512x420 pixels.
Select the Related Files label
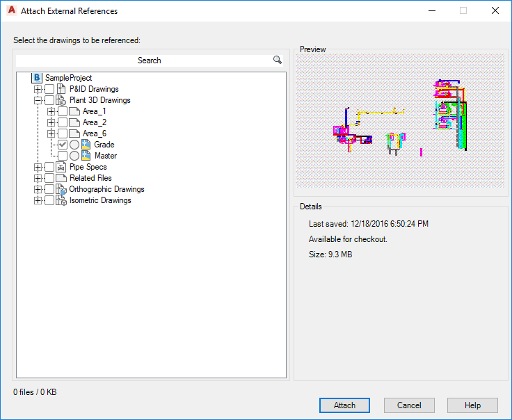coord(90,178)
